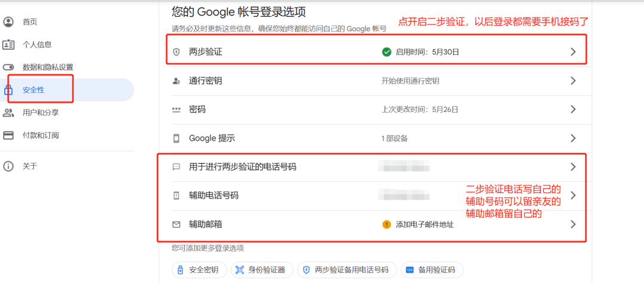The height and width of the screenshot is (283, 644).
Task: Click the 1 部设备 text
Action: (x=395, y=139)
